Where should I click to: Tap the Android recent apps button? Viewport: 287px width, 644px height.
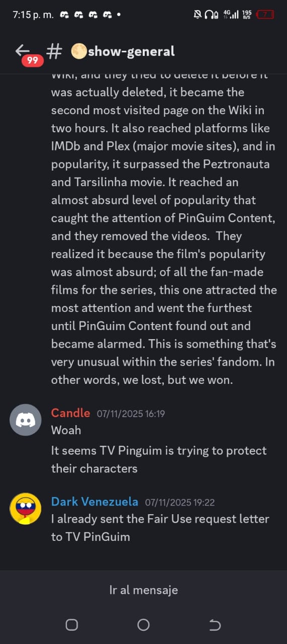point(72,625)
